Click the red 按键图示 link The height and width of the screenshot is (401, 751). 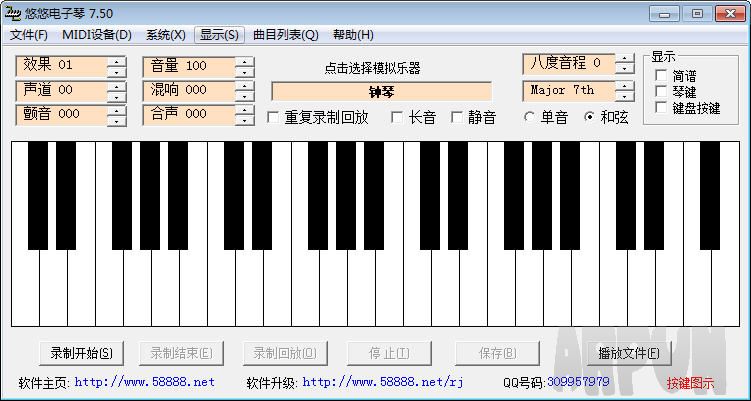pos(690,383)
